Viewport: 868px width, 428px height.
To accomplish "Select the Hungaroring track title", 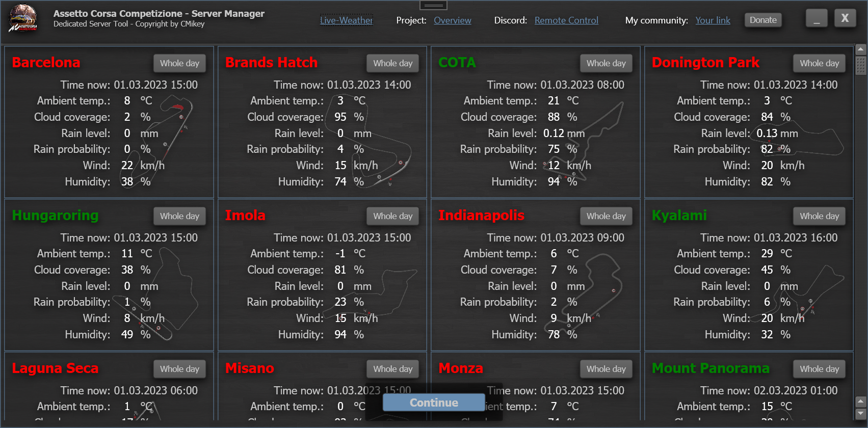I will tap(55, 216).
